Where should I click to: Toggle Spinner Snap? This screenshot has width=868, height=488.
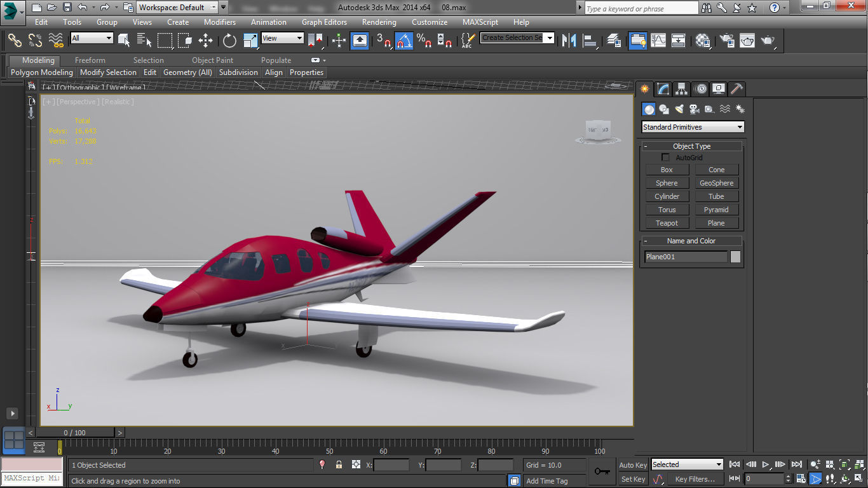pyautogui.click(x=445, y=41)
